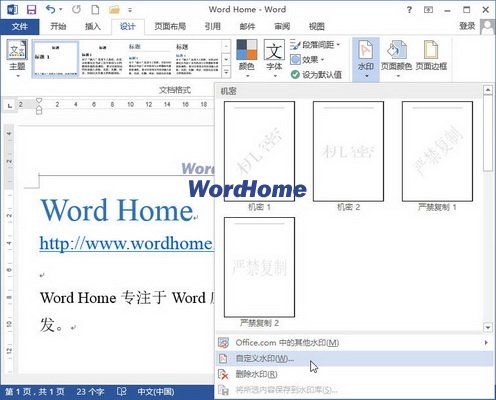Select the fourth document format style thumbnail

click(x=197, y=59)
